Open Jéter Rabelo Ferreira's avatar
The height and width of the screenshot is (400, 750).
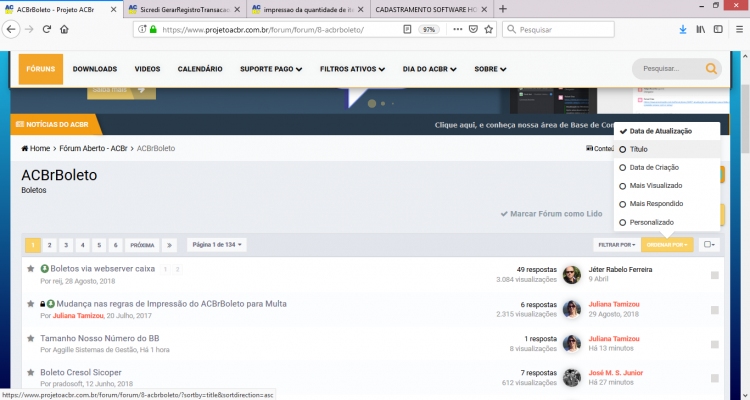[572, 275]
